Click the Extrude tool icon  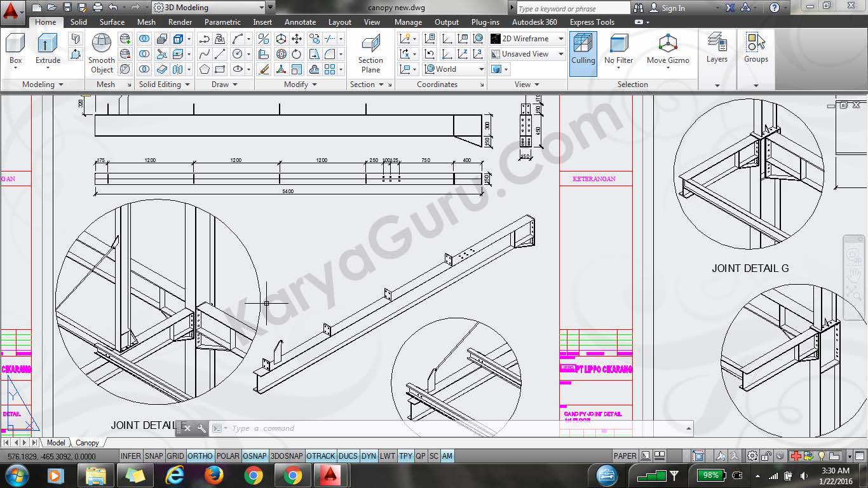pyautogui.click(x=48, y=48)
